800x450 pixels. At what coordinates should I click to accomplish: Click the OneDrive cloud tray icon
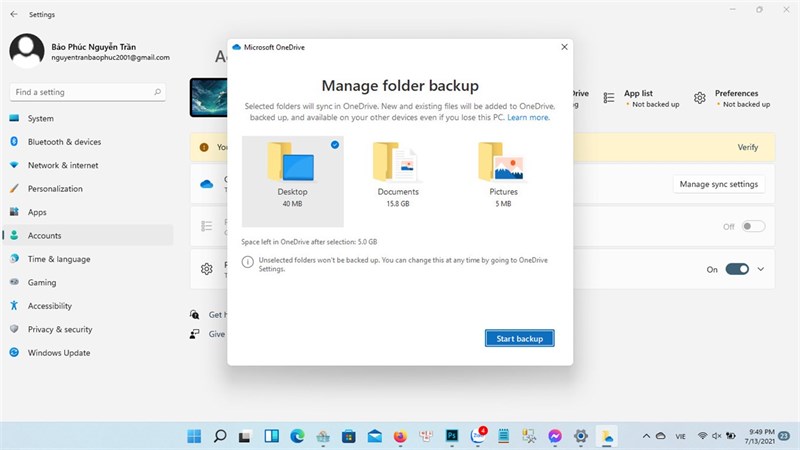661,436
